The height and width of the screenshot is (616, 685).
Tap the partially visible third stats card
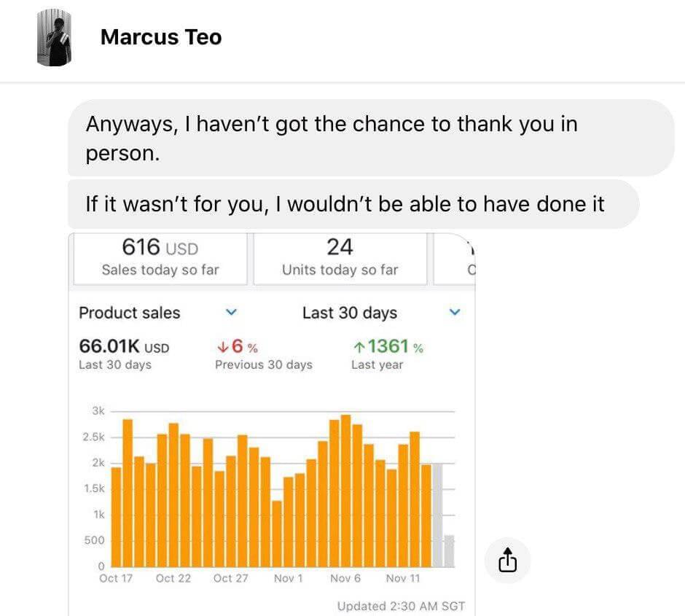[454, 259]
